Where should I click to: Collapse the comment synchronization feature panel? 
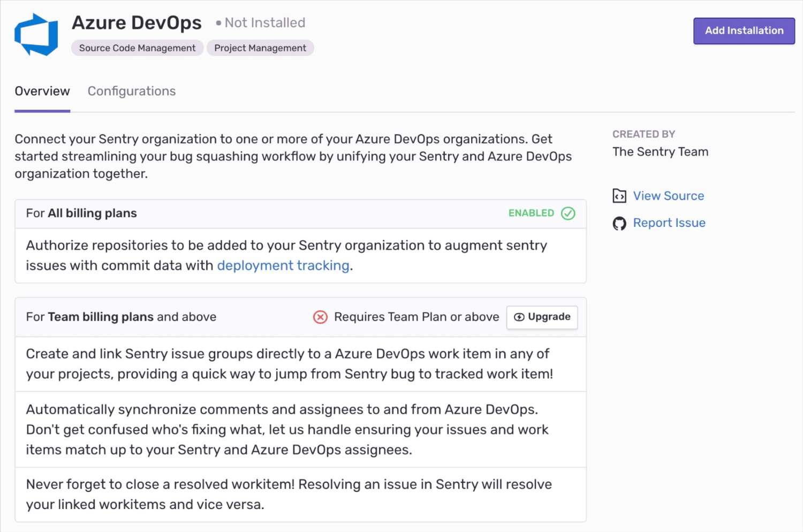pyautogui.click(x=300, y=429)
